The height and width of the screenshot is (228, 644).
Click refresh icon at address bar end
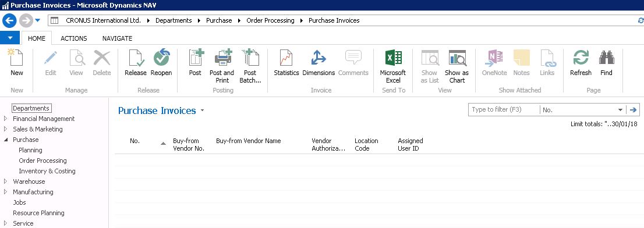641,20
